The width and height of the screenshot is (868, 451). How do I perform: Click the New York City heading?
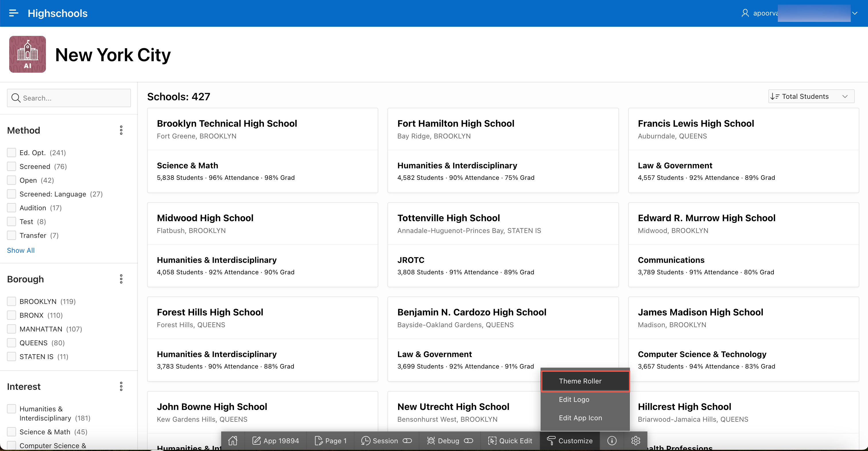coord(113,55)
